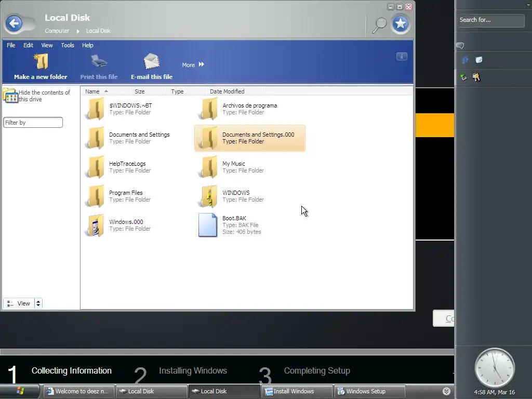Sort by the Name column header
Screen dimensions: 532x399
[x=105, y=91]
